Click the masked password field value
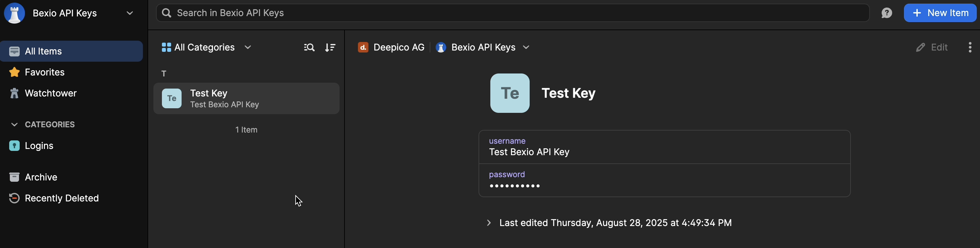This screenshot has height=248, width=980. click(515, 186)
